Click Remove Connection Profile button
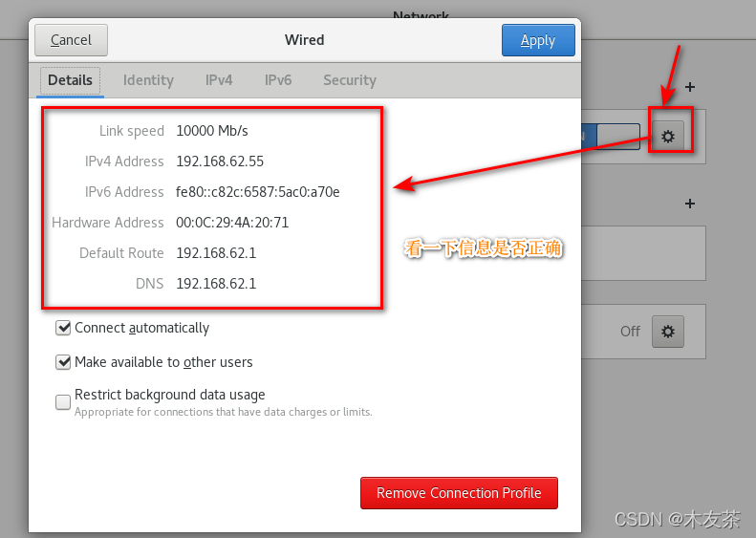 pyautogui.click(x=459, y=493)
